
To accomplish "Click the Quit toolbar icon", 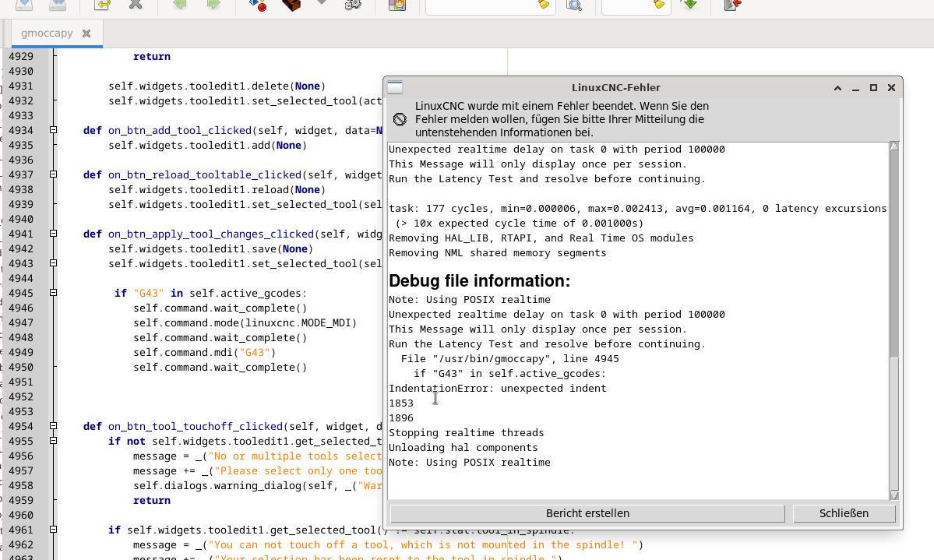I will [733, 5].
